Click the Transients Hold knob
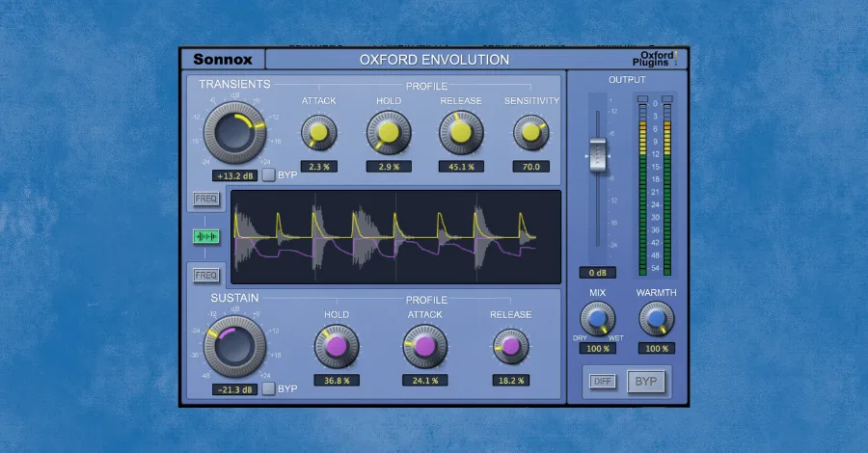The width and height of the screenshot is (868, 453). click(x=389, y=133)
